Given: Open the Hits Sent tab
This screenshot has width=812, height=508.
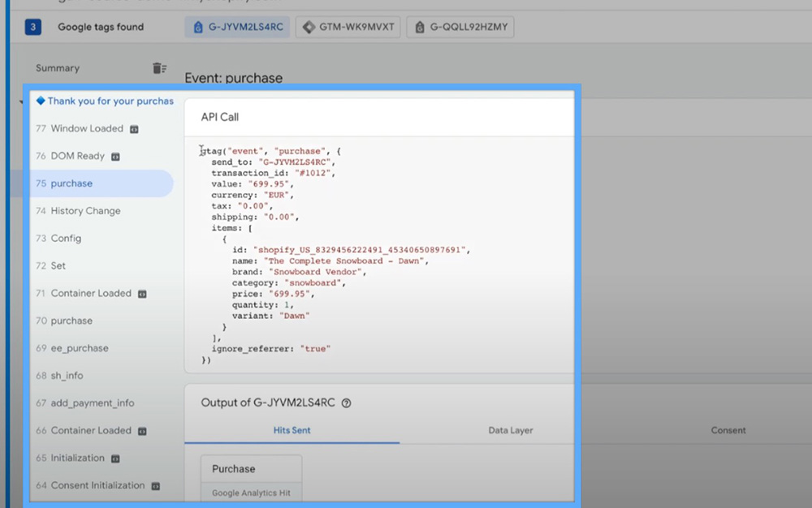Looking at the screenshot, I should tap(292, 430).
